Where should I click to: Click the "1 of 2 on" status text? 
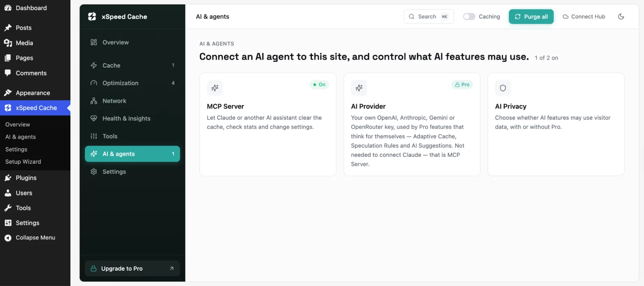(546, 58)
